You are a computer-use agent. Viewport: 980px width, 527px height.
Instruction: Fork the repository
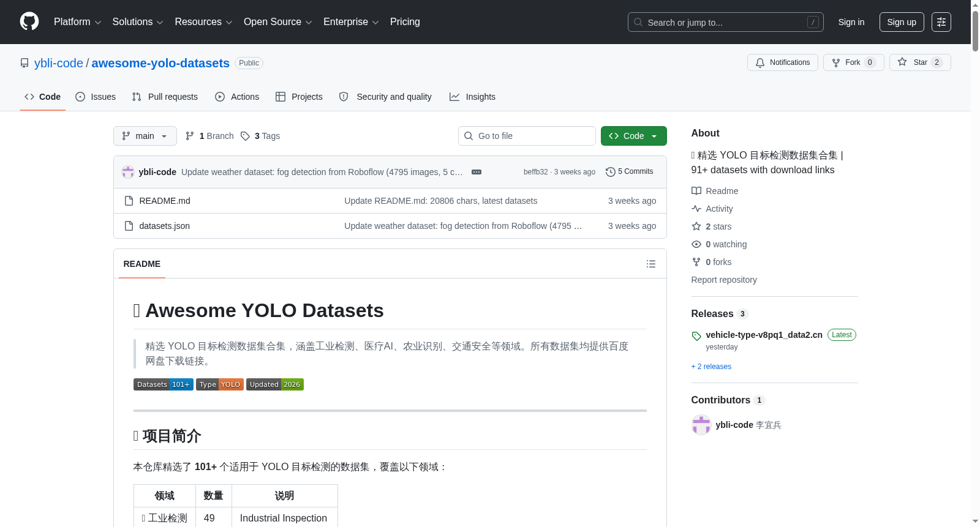854,62
